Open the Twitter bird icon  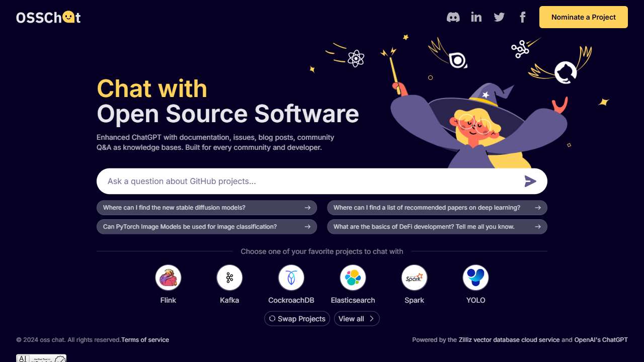pos(499,17)
